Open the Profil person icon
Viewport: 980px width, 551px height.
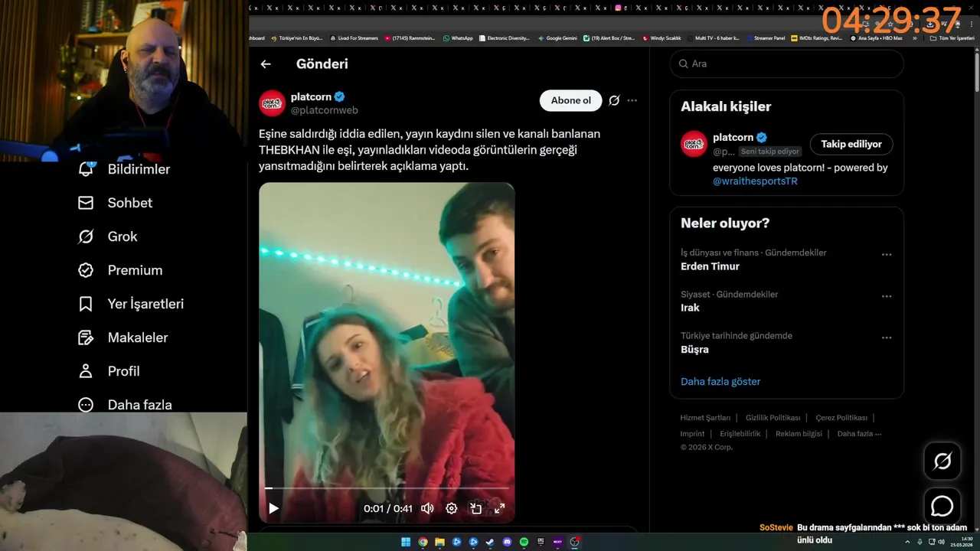pyautogui.click(x=86, y=371)
